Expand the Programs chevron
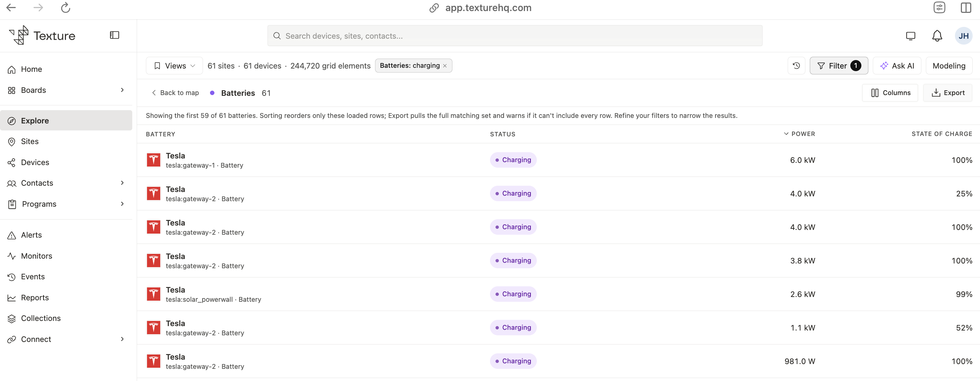 click(x=122, y=204)
